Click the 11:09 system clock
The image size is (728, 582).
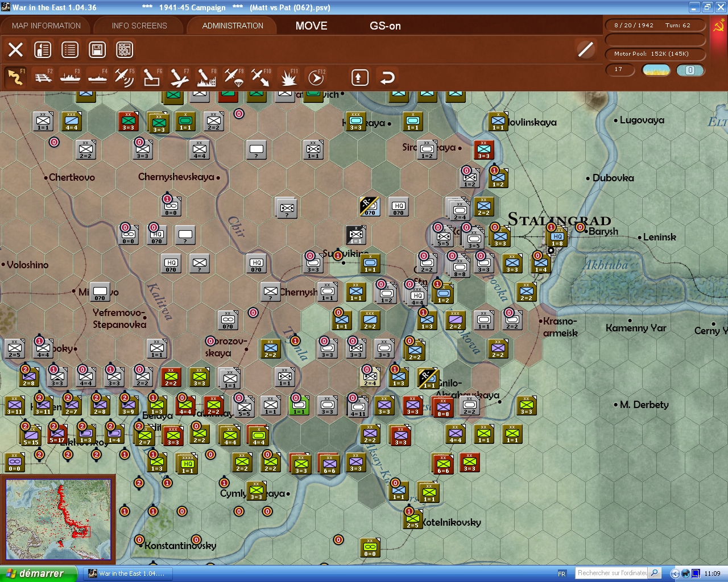point(712,573)
